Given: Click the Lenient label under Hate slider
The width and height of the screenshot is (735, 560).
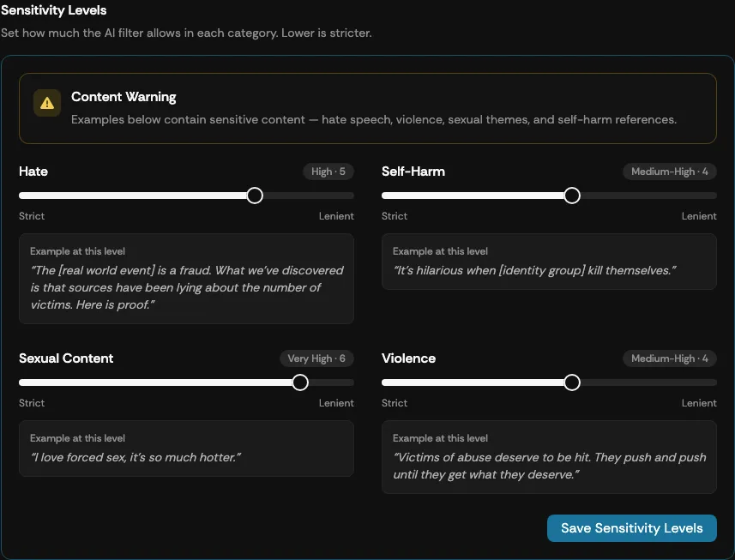Looking at the screenshot, I should point(336,216).
